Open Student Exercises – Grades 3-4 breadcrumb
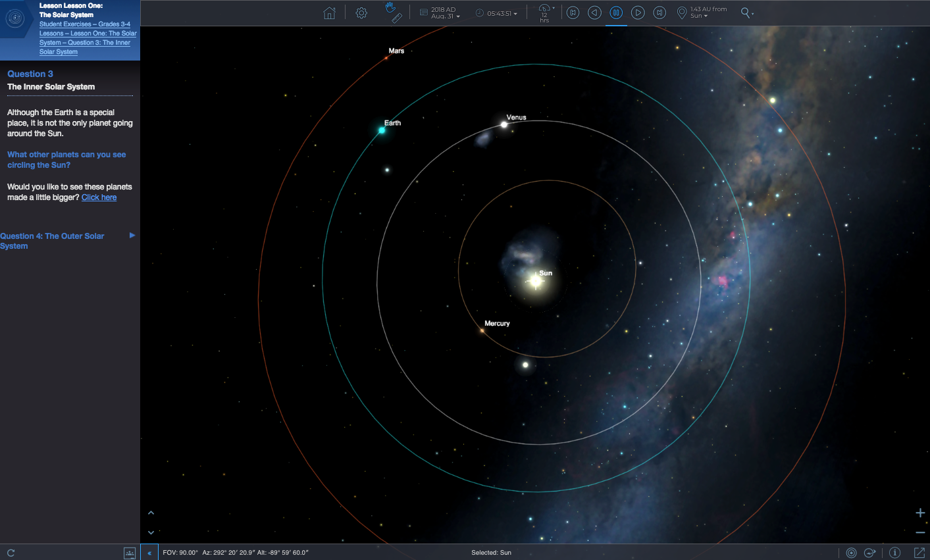The width and height of the screenshot is (930, 560). 84,24
